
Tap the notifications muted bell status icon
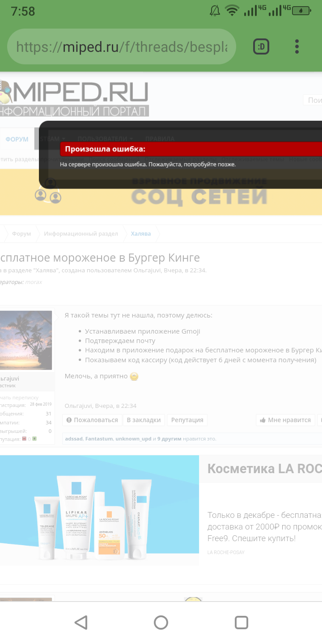(x=215, y=11)
